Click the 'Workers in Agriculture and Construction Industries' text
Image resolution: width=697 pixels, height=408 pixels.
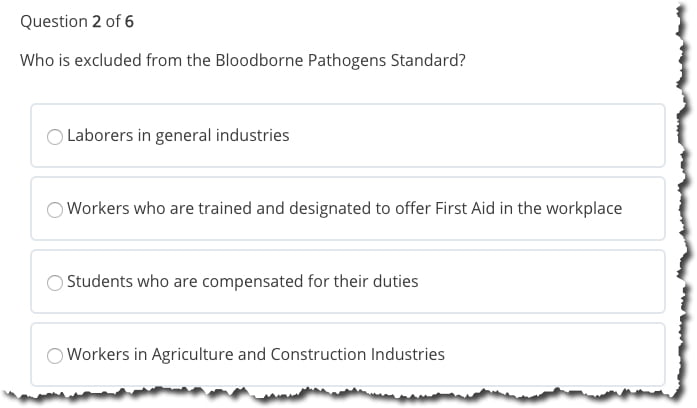point(256,354)
